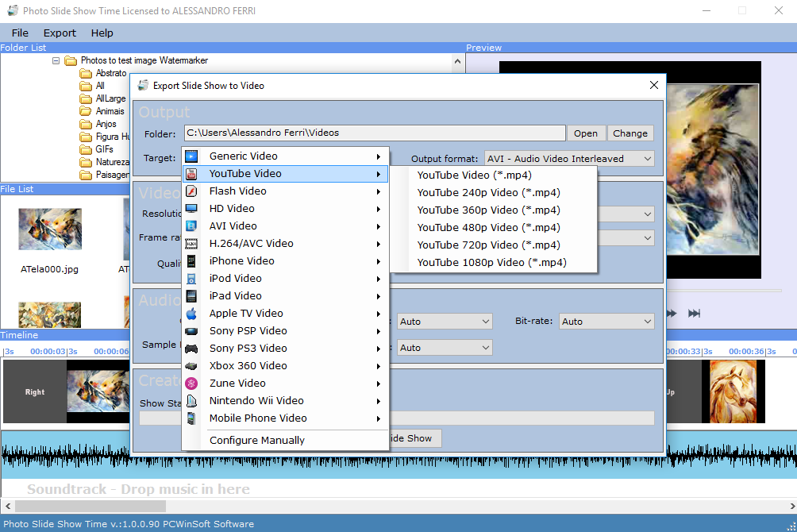Select YouTube 1080p Video (*.mp4)
This screenshot has height=532, width=797.
pos(491,263)
